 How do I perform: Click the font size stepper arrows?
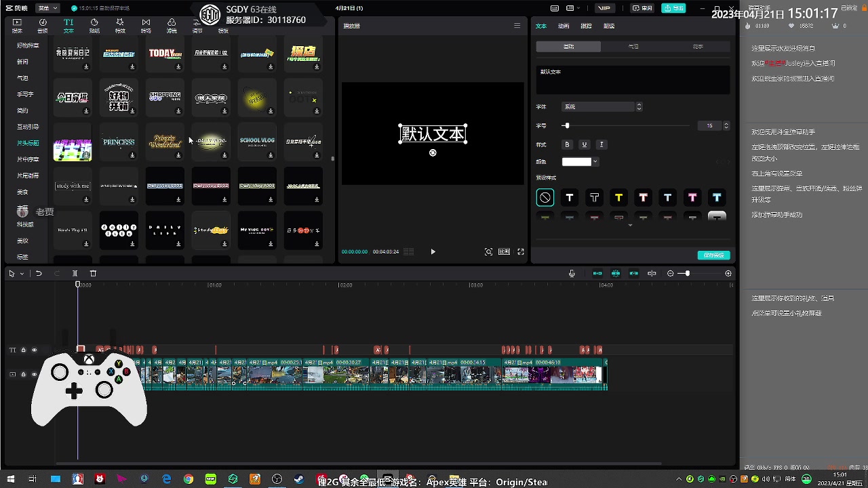pos(726,125)
